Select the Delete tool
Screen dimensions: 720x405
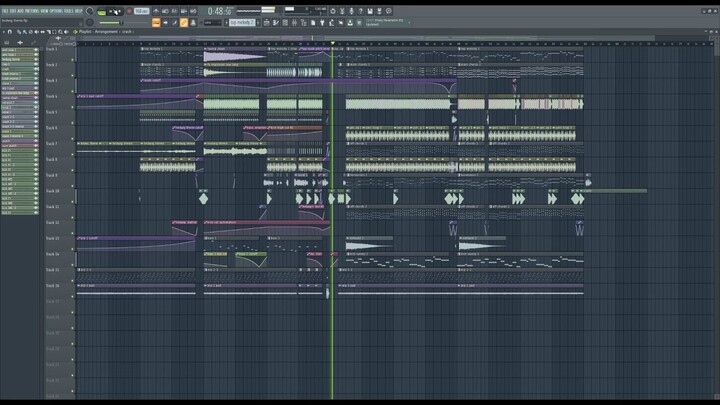(30, 32)
